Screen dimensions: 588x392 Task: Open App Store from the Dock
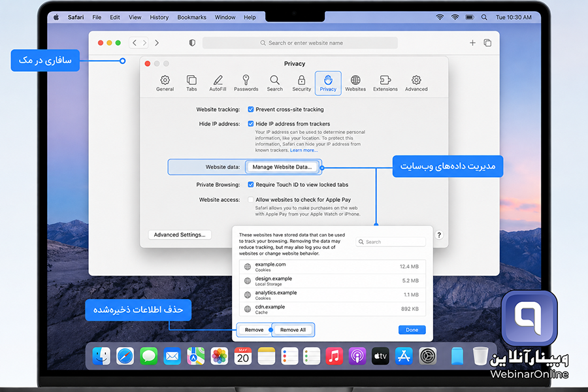pos(404,356)
